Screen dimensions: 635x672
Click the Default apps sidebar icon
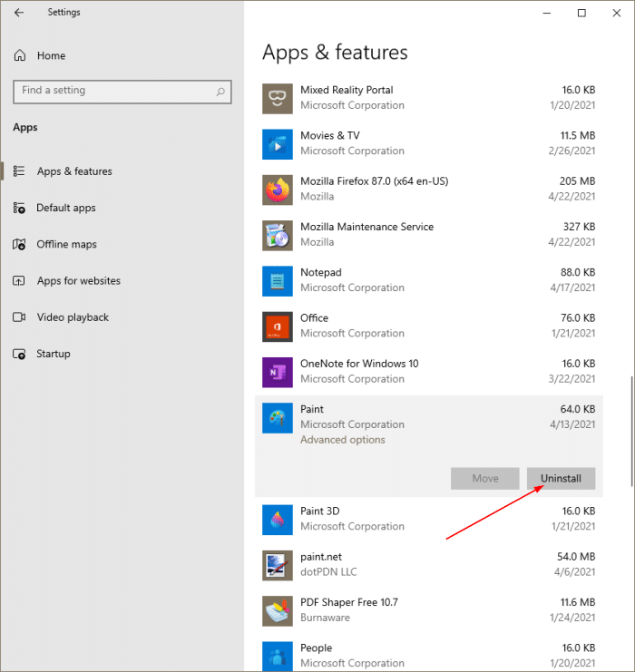[19, 208]
